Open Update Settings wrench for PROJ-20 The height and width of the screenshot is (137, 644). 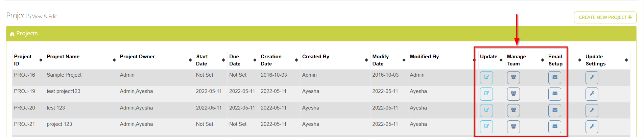592,110
